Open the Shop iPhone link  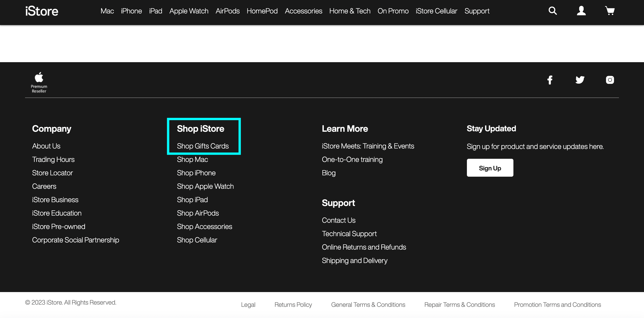[196, 173]
